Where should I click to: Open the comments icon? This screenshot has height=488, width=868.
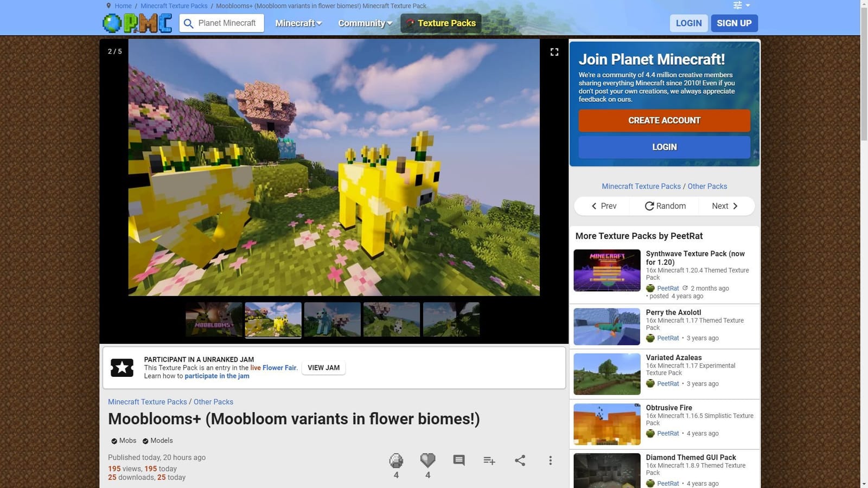point(458,460)
